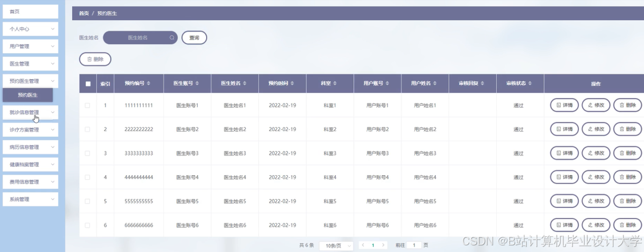Expand the 医生管理 sidebar menu

coord(30,64)
